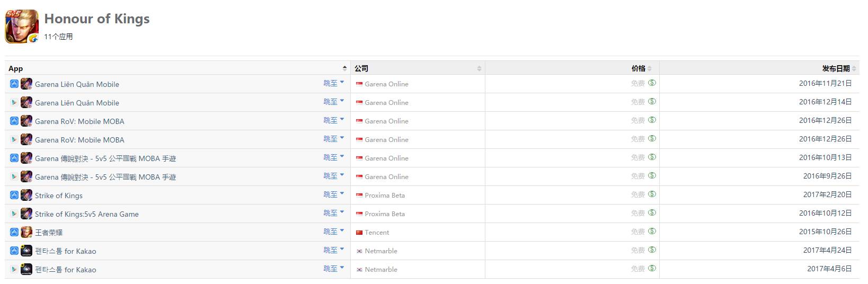Click app thumbnail of Strike of Kings:5v5 Arena Game
This screenshot has height=284, width=868.
26,214
